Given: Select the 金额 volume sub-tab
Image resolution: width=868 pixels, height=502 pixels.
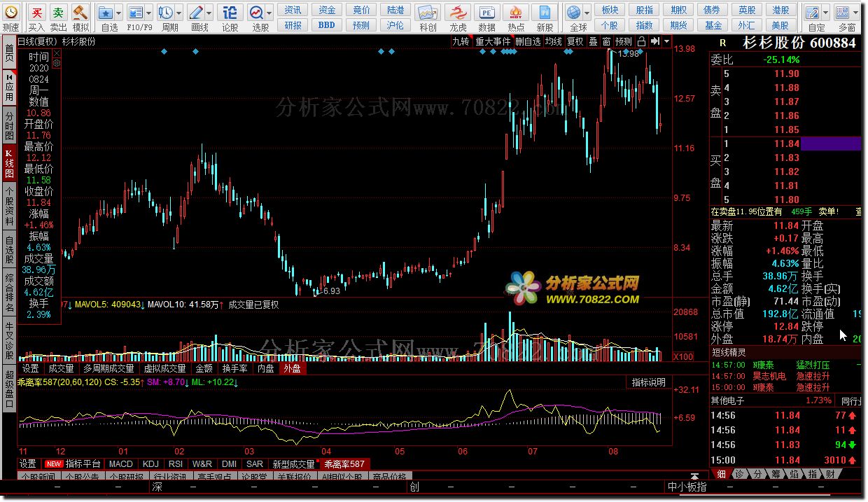Looking at the screenshot, I should [204, 368].
